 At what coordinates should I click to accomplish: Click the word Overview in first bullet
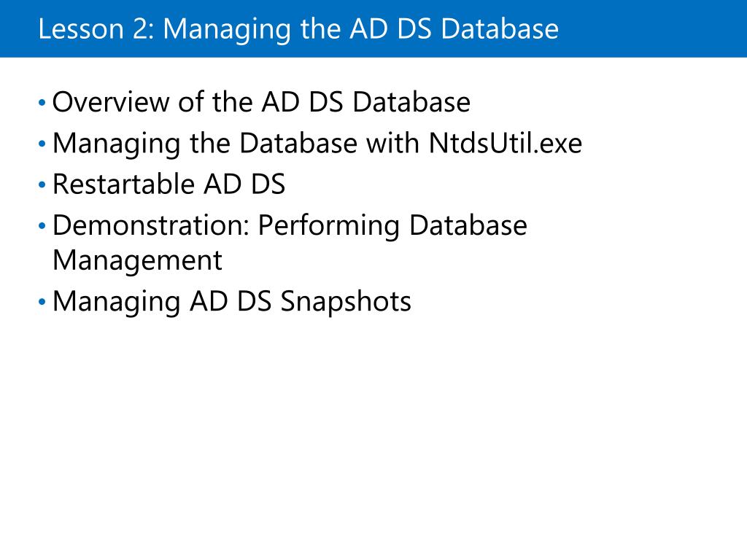[x=111, y=102]
